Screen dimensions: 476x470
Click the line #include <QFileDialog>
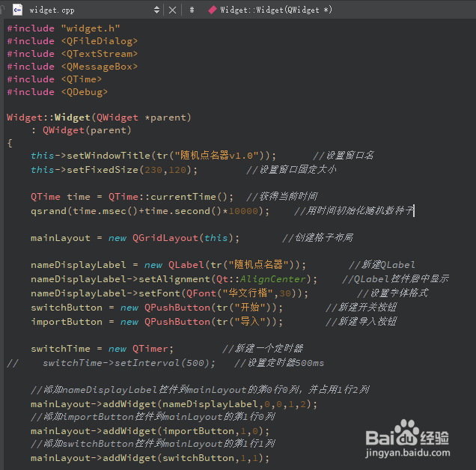(x=73, y=41)
